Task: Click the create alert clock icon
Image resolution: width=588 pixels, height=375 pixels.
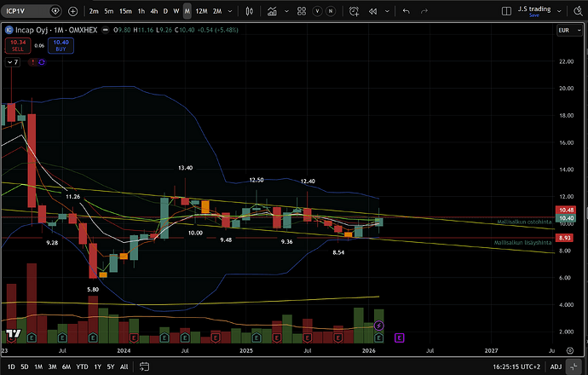Action: coord(353,11)
